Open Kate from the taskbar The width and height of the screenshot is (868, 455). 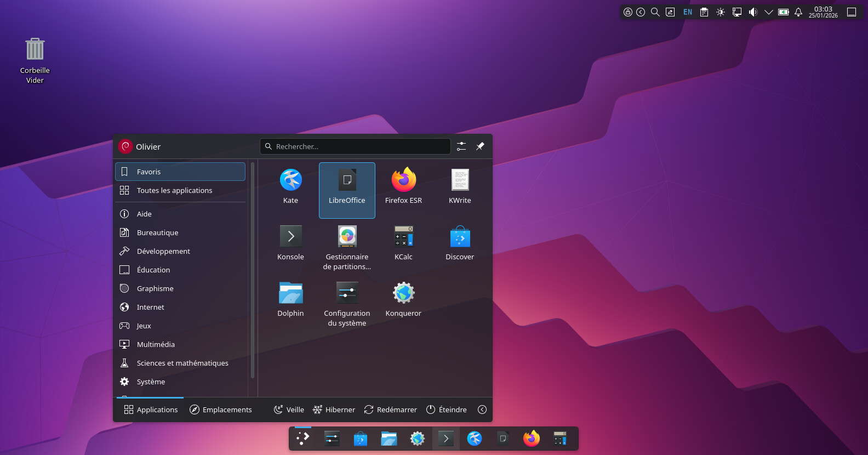coord(475,439)
